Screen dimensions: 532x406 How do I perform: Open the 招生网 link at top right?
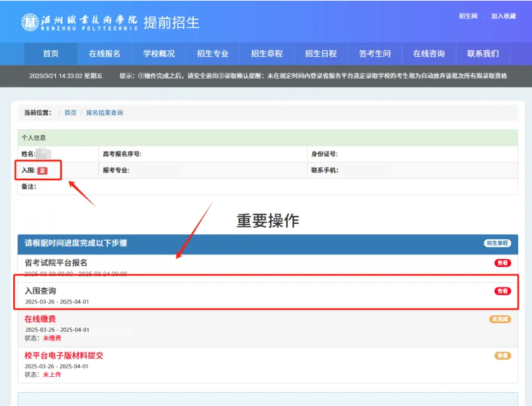pos(468,16)
